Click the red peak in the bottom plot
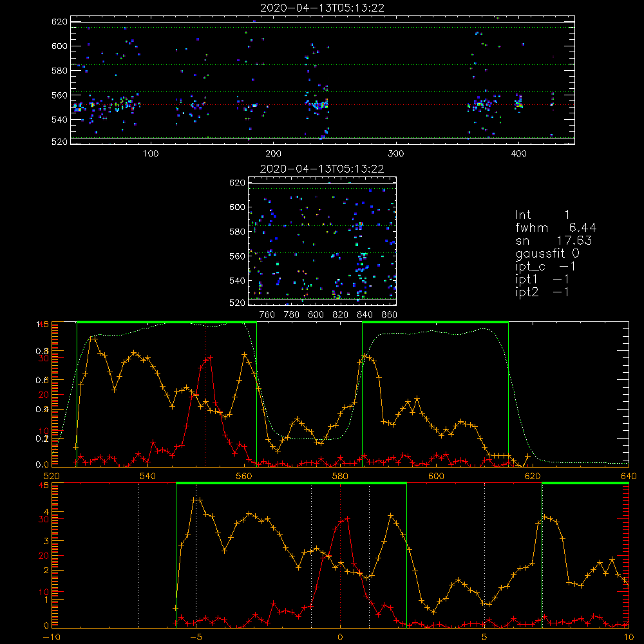Viewport: 644px width, 644px height. (348, 518)
